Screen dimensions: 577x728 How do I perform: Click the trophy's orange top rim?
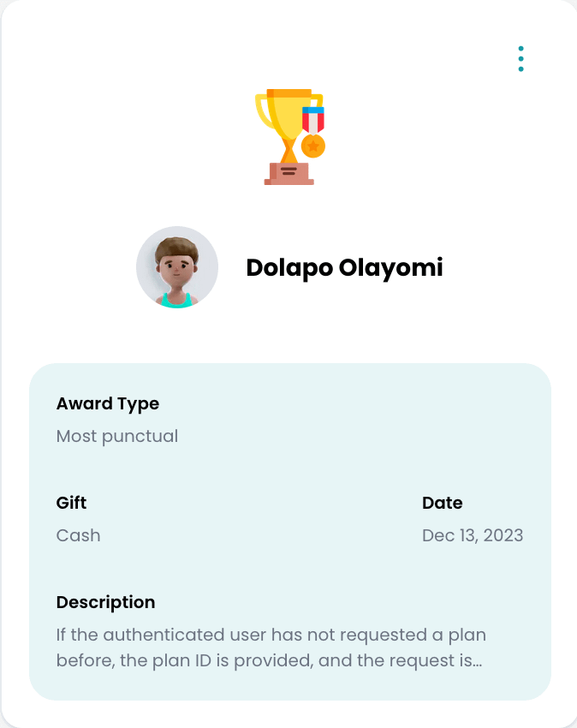288,92
